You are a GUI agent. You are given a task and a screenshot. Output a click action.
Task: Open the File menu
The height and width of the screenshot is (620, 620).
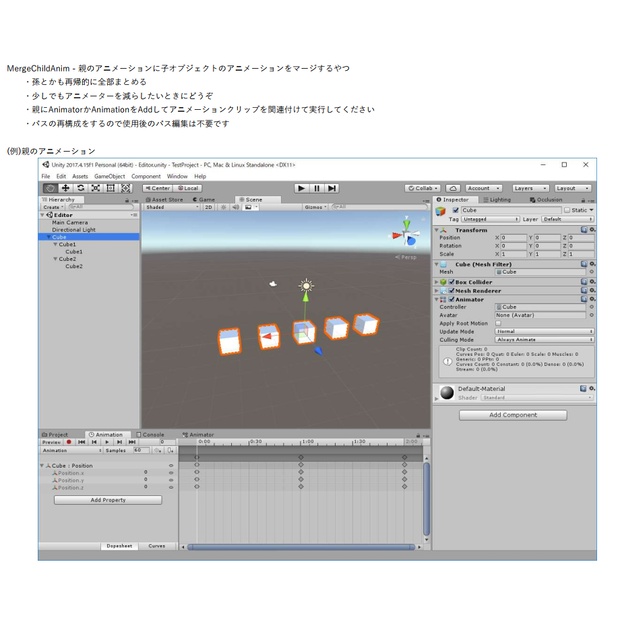(x=46, y=176)
